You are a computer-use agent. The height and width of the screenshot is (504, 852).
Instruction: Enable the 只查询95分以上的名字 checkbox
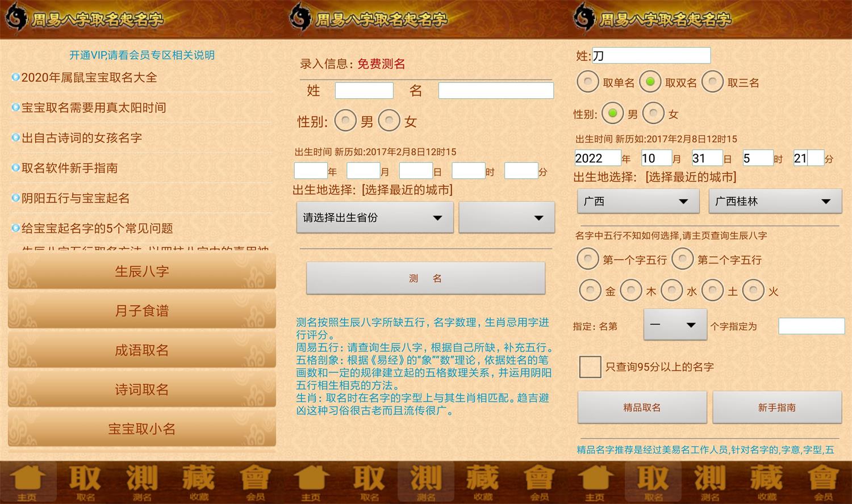tap(590, 367)
